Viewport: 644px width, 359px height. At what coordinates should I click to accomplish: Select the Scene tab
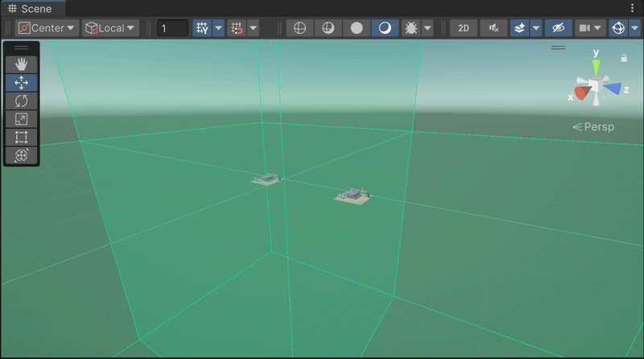[31, 8]
